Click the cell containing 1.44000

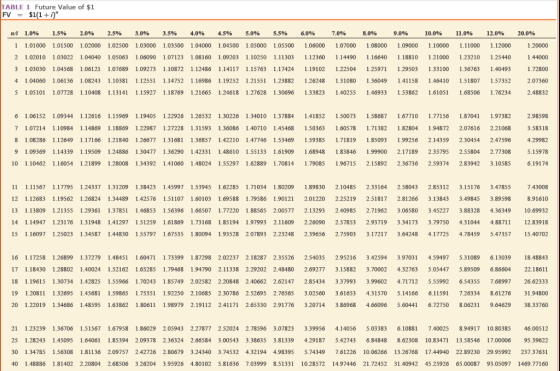[x=538, y=57]
